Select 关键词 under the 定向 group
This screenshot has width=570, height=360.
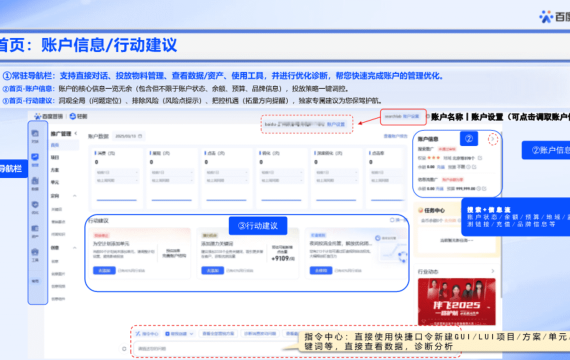click(x=57, y=209)
